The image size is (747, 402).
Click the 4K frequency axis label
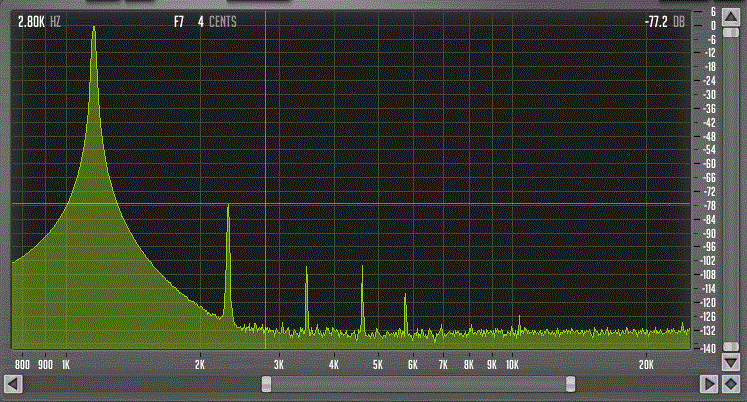coord(334,365)
